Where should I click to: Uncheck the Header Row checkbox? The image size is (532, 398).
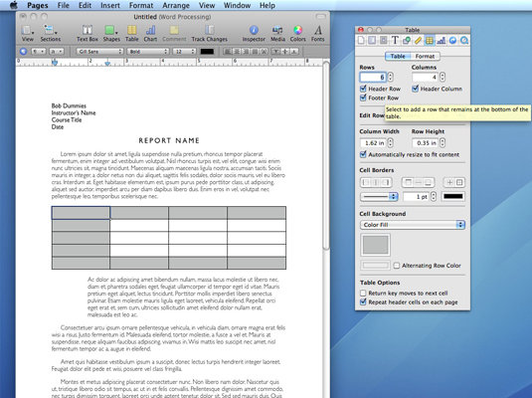tap(363, 89)
